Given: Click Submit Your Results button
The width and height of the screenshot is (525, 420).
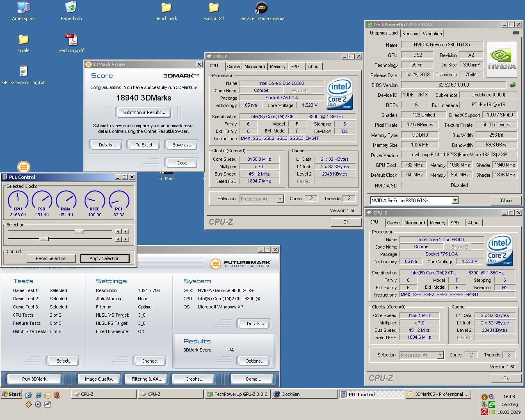Looking at the screenshot, I should (x=144, y=112).
